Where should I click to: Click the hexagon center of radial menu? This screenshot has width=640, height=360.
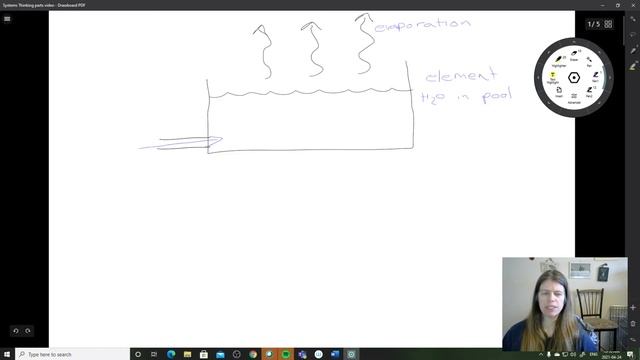point(574,78)
